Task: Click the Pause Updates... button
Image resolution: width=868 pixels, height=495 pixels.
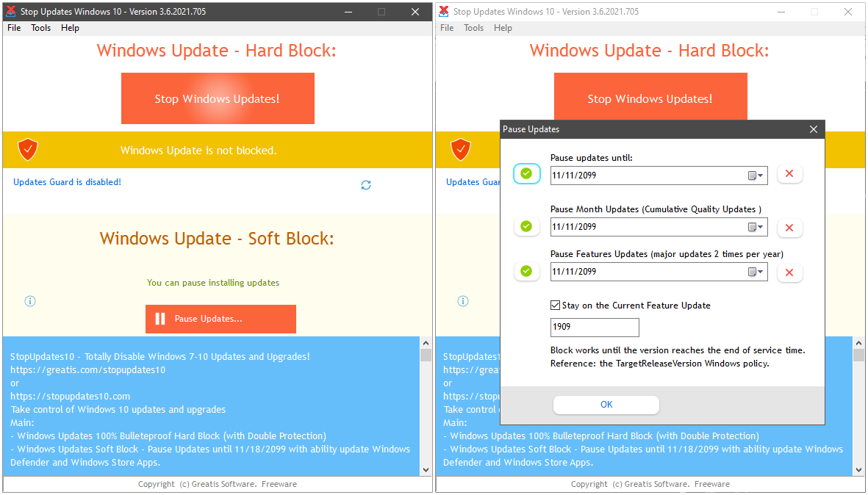Action: [x=221, y=319]
